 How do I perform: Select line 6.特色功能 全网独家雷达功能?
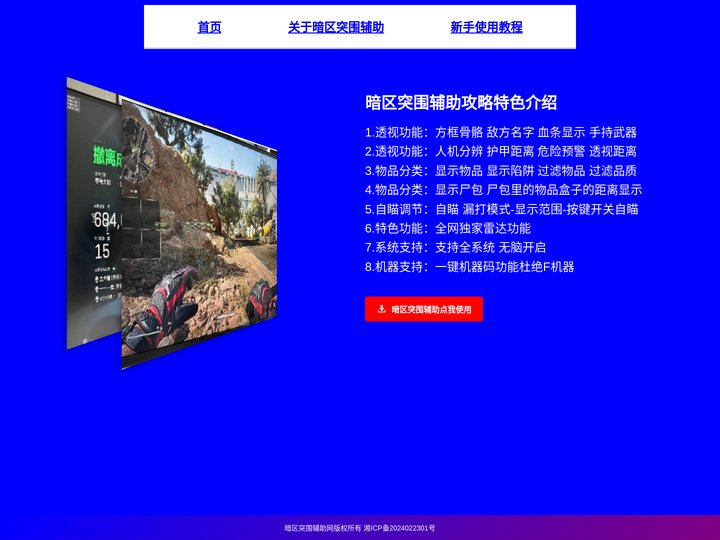click(448, 228)
